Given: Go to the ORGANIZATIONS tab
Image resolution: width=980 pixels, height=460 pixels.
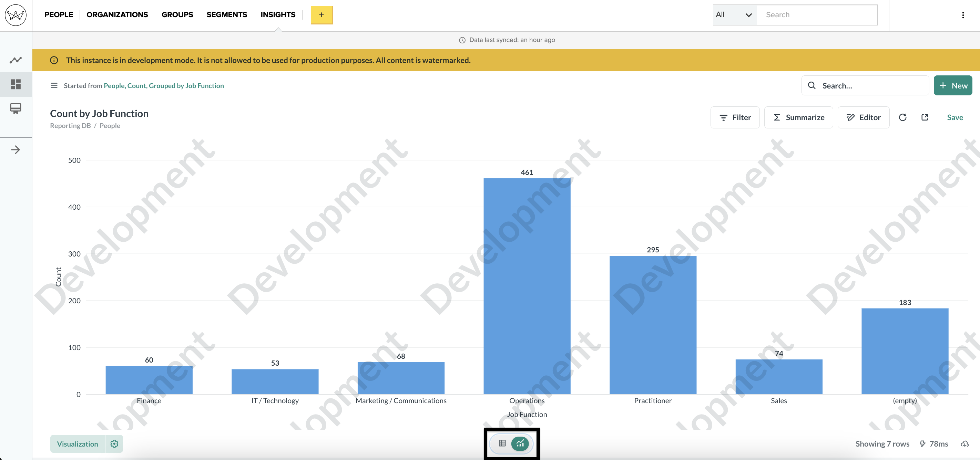Looking at the screenshot, I should tap(117, 15).
